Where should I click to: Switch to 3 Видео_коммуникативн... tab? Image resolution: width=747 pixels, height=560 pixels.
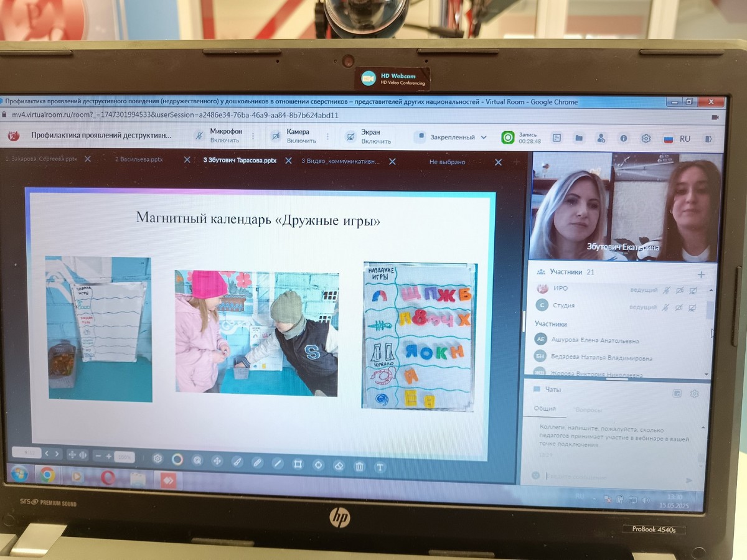[341, 161]
